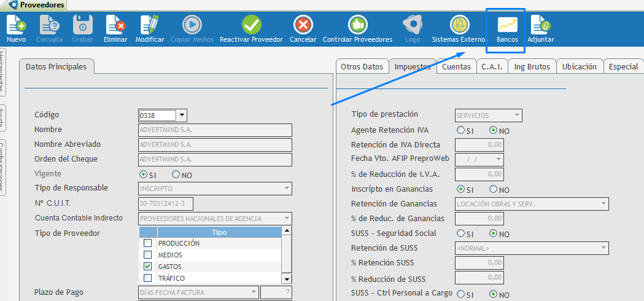Image resolution: width=644 pixels, height=301 pixels.
Task: Open the Retención de Ganancias dropdown
Action: click(x=603, y=204)
